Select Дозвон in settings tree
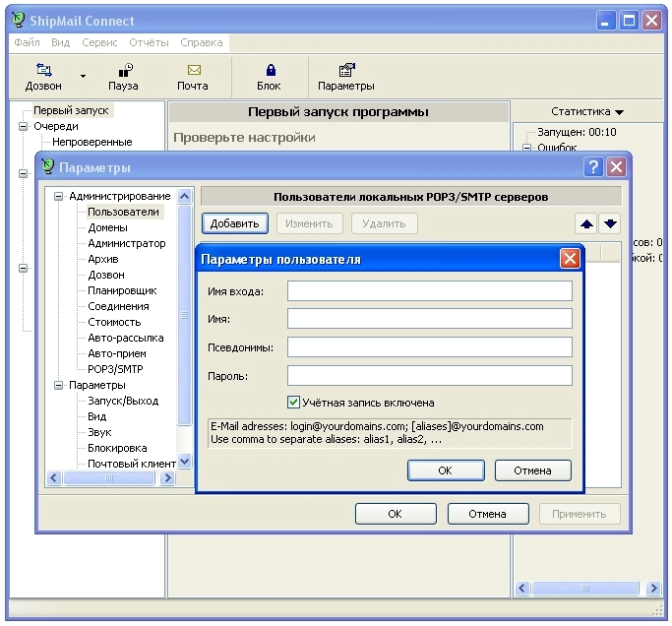Viewport: 672px width, 626px height. (106, 275)
